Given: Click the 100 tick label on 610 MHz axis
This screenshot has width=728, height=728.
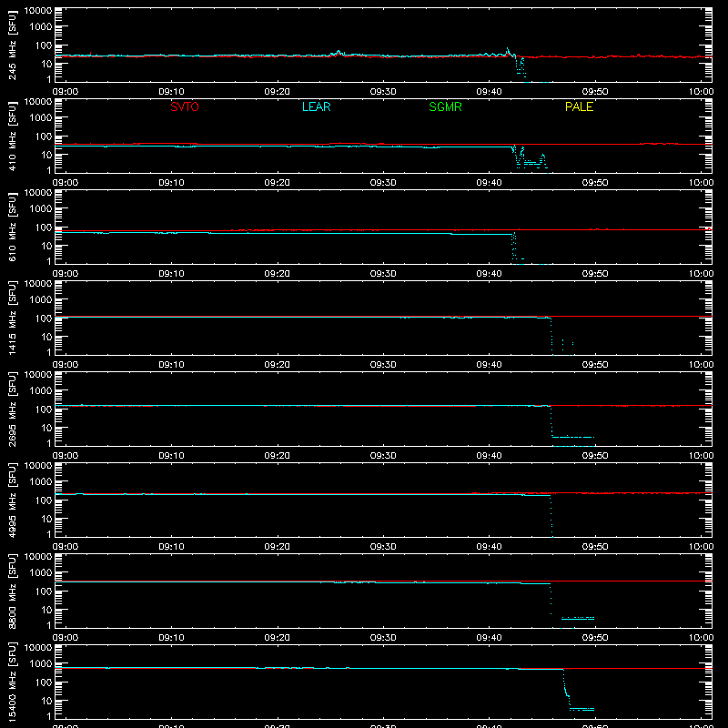Looking at the screenshot, I should pyautogui.click(x=44, y=227).
